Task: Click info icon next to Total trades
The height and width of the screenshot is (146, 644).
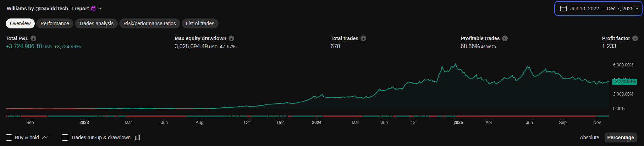Action: (363, 38)
